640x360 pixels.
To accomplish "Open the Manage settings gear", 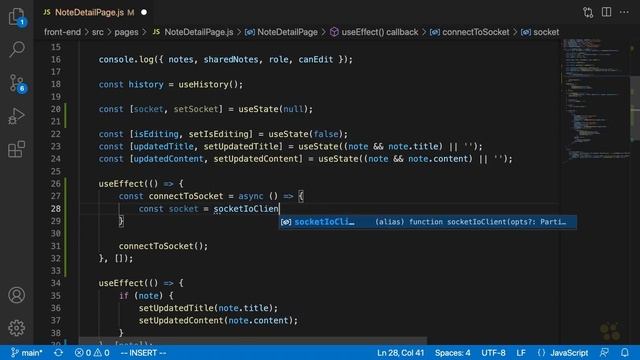I will [17, 328].
